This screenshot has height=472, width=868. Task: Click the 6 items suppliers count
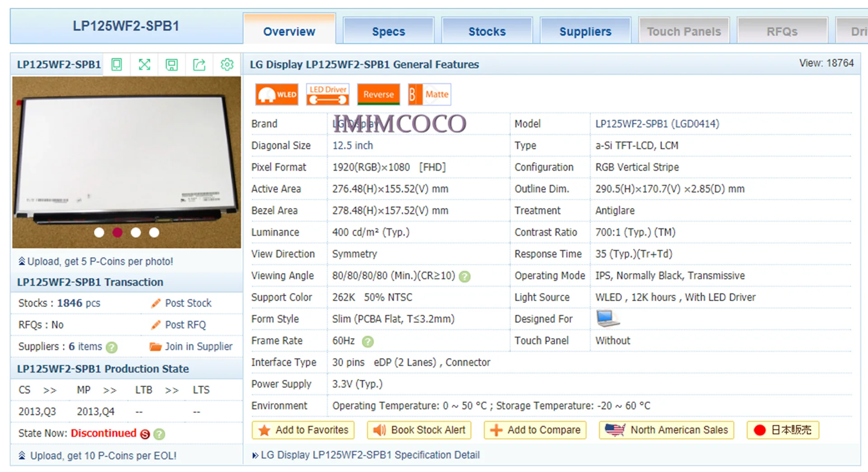pyautogui.click(x=85, y=346)
